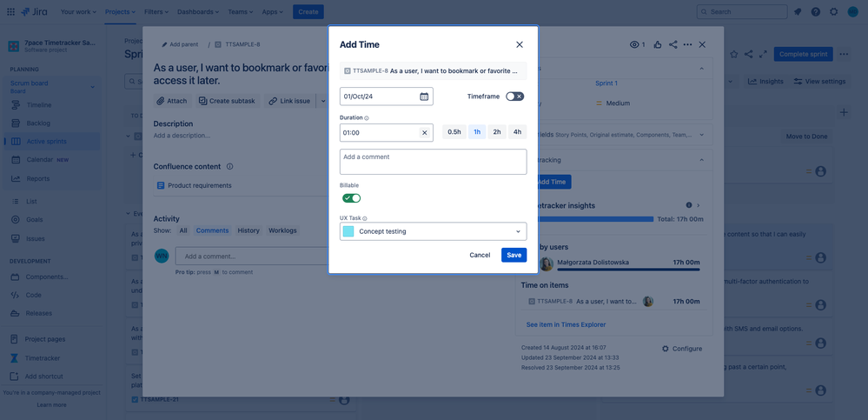This screenshot has width=868, height=420.
Task: Open the settings gear icon
Action: tap(833, 11)
